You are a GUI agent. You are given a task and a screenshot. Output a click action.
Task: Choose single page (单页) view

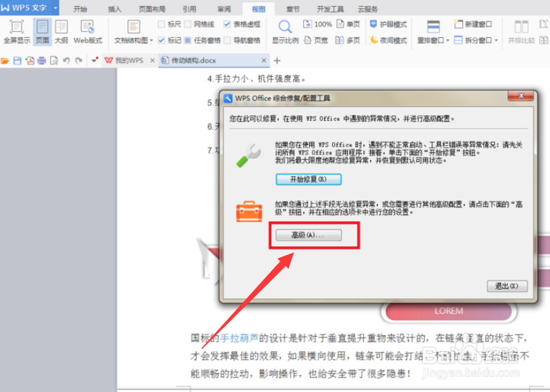(348, 24)
